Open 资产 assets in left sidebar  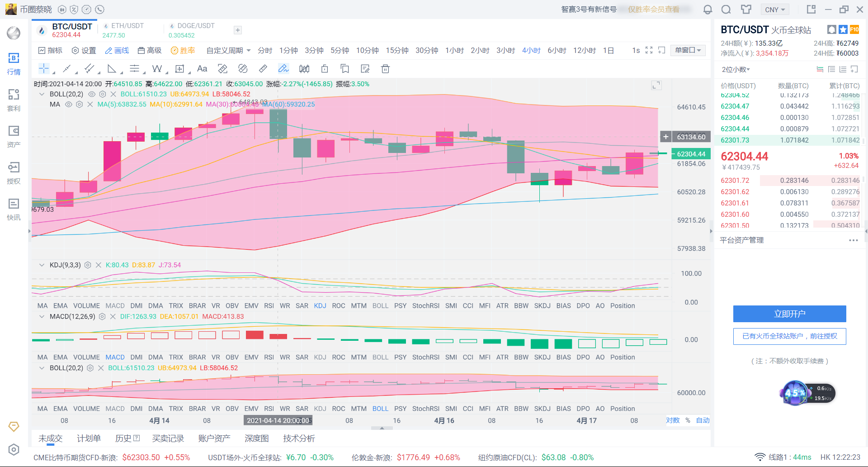14,137
